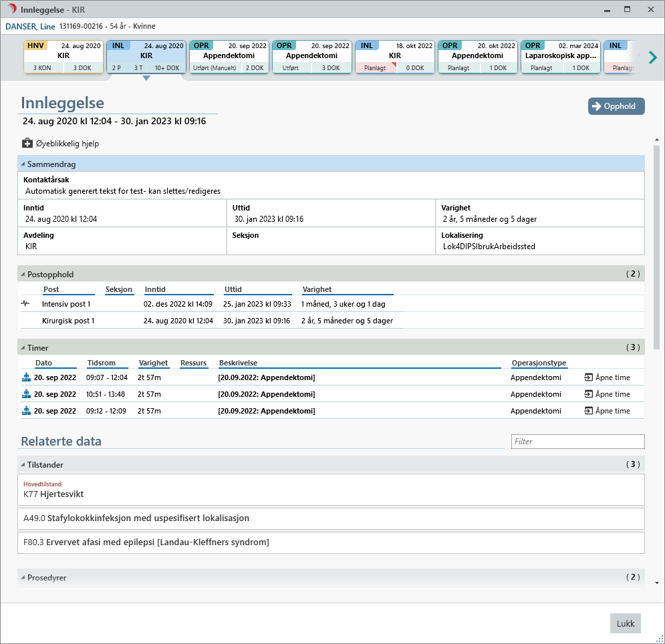Click the heartbeat icon beside Intensiv post 1
The height and width of the screenshot is (644, 665).
pyautogui.click(x=25, y=303)
